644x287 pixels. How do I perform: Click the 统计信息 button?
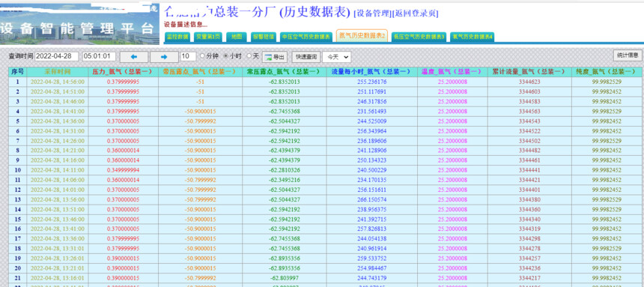click(x=628, y=55)
